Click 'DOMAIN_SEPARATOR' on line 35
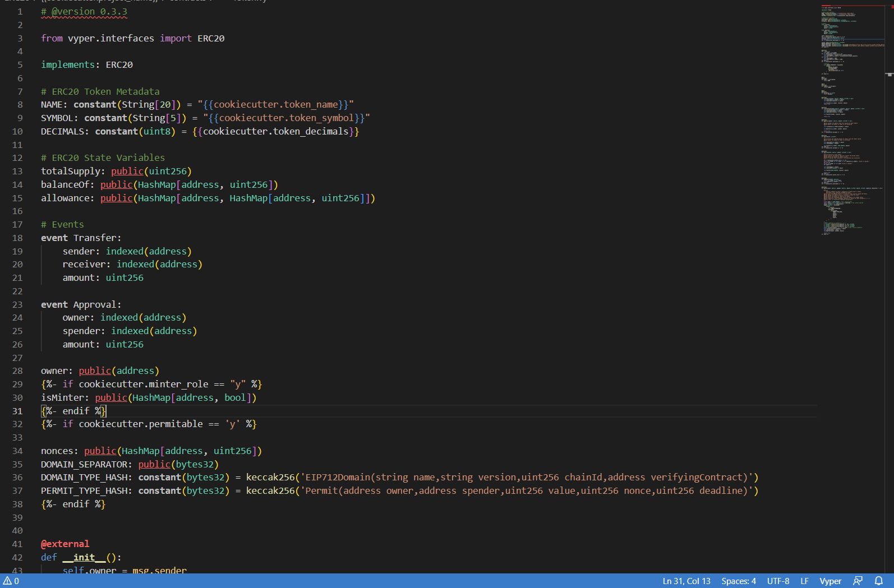Image resolution: width=894 pixels, height=588 pixels. point(84,464)
